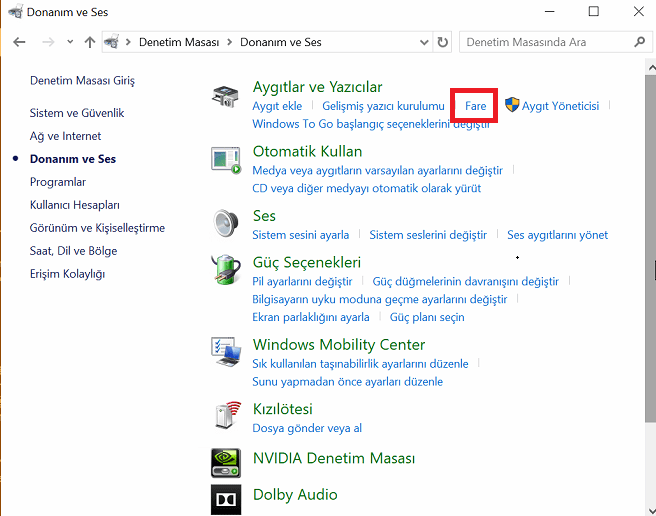Image resolution: width=656 pixels, height=516 pixels.
Task: Click Sistem seslerini değiştir link
Action: (x=428, y=235)
